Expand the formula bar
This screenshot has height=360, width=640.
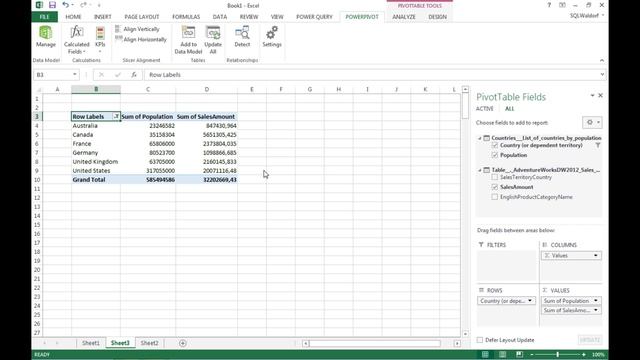pos(602,75)
